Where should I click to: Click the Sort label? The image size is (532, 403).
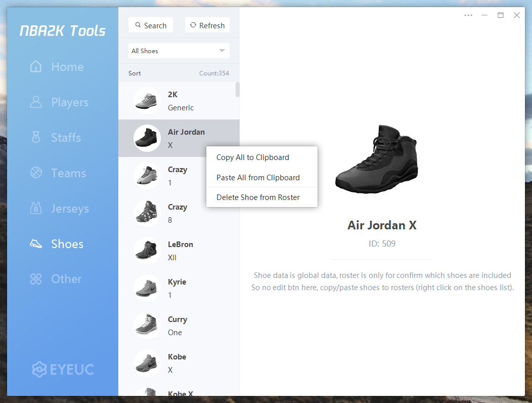pos(135,73)
